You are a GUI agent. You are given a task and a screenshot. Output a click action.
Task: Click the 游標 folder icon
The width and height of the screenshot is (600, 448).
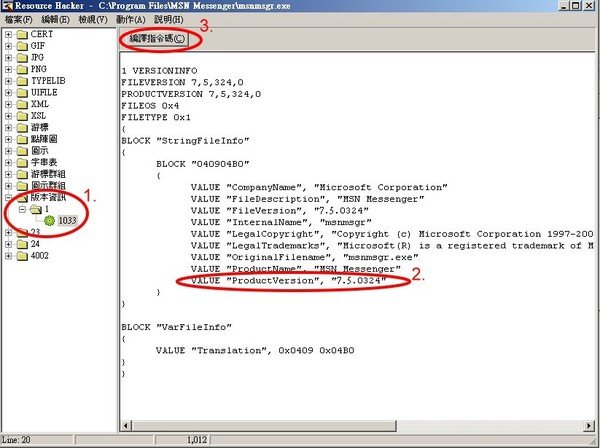click(22, 128)
